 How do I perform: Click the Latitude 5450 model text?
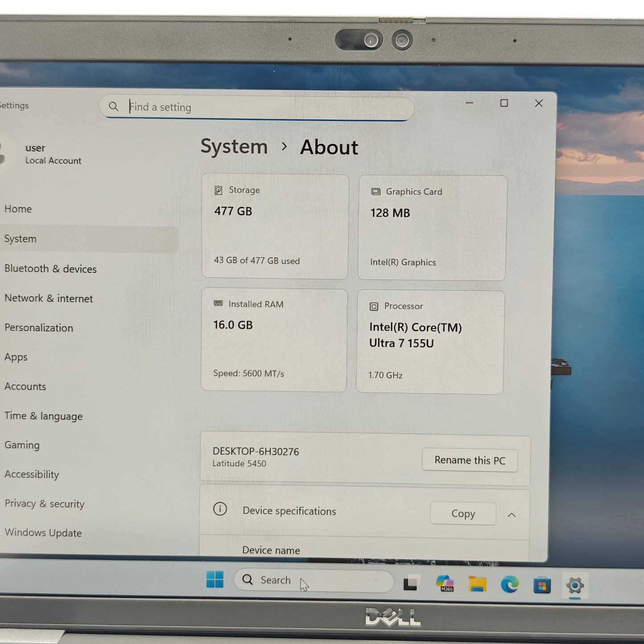(x=239, y=464)
